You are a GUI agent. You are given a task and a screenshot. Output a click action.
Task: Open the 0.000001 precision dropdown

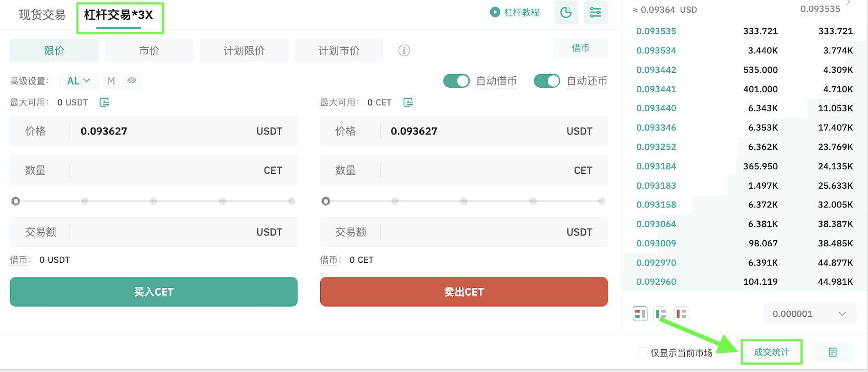coord(810,314)
